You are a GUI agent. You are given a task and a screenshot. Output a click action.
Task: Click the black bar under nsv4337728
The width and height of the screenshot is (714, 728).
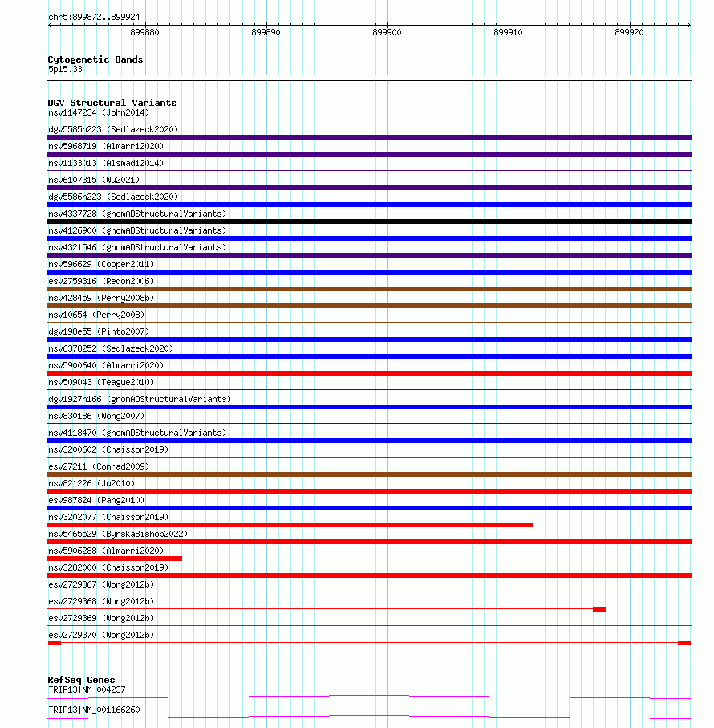pos(369,222)
